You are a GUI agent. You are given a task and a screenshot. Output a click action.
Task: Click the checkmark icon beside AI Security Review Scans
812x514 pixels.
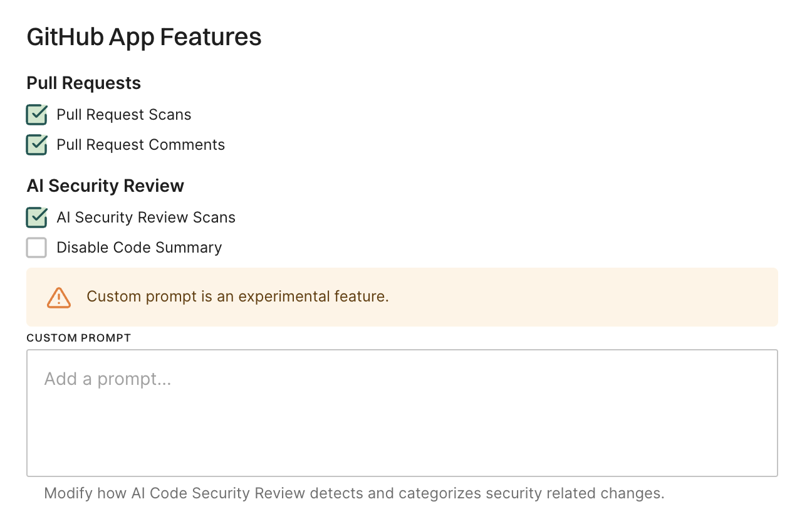[x=36, y=218]
